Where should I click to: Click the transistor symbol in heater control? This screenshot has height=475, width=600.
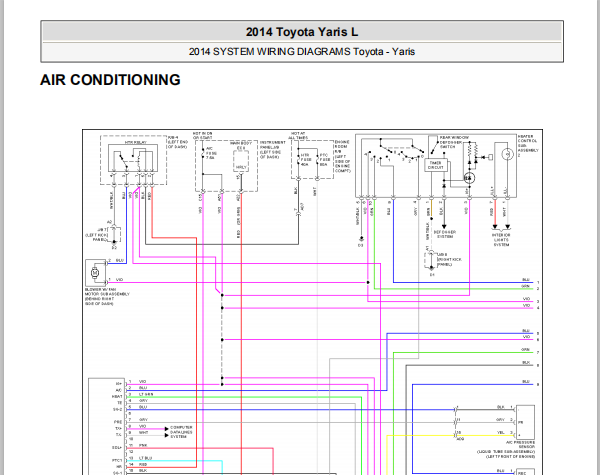coord(469,178)
